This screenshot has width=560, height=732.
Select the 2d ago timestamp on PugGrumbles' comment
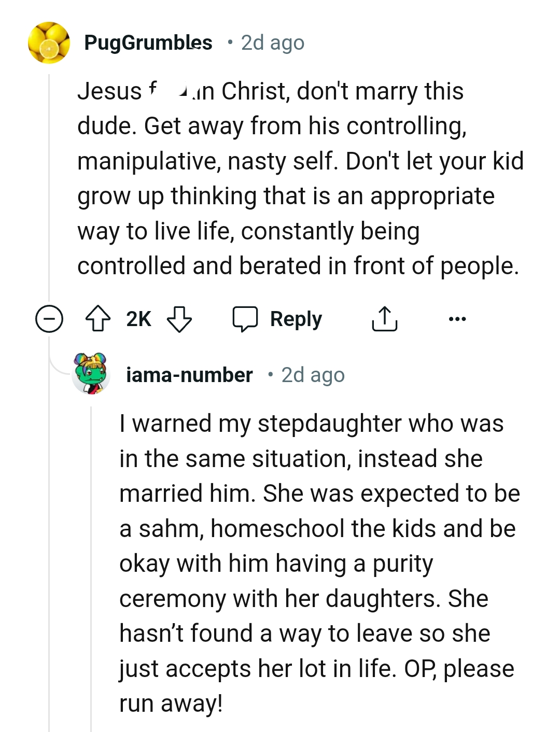pyautogui.click(x=271, y=43)
